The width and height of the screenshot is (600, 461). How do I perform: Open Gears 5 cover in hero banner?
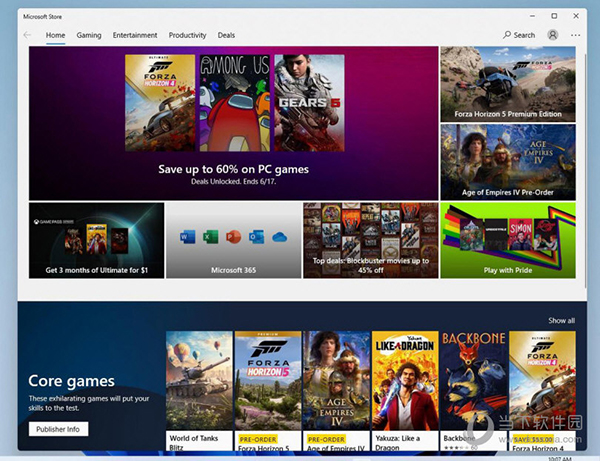pyautogui.click(x=309, y=103)
